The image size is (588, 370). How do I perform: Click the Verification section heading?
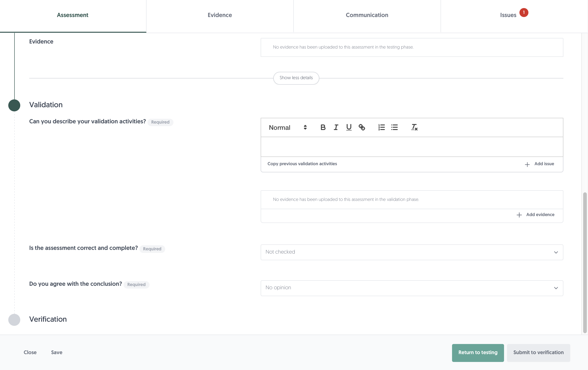[48, 319]
